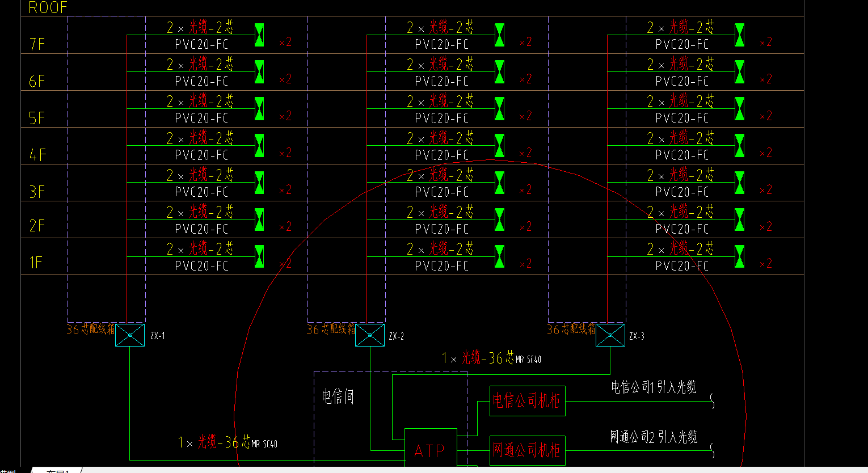
Task: Select the ×2 label at 5F on ZX-2 riser
Action: [526, 116]
